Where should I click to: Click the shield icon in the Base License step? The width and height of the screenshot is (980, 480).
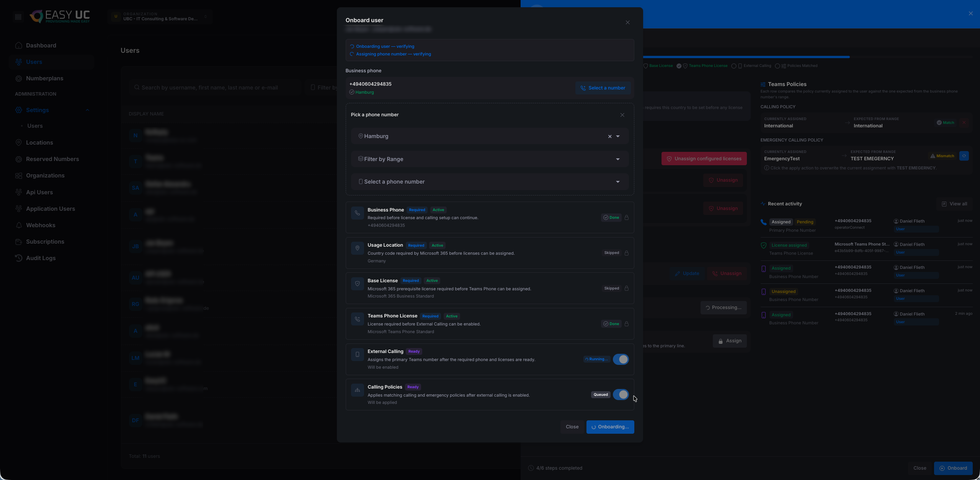[x=357, y=284]
